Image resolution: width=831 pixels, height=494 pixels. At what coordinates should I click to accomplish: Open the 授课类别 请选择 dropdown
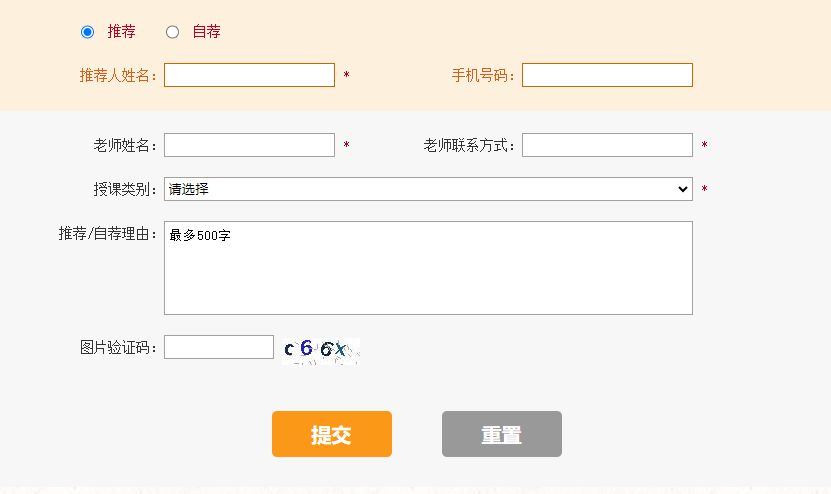click(428, 189)
